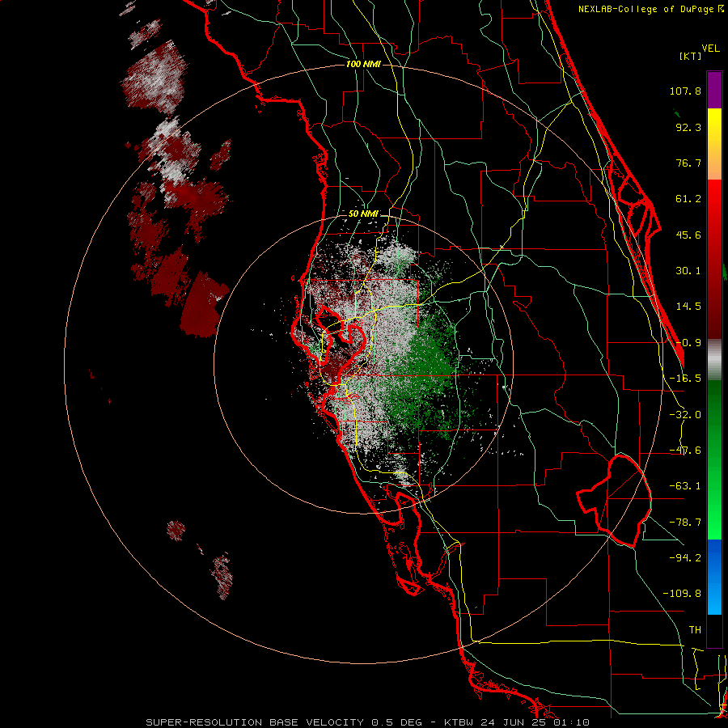
Task: Click the 100 NMI range ring label
Action: click(x=363, y=64)
